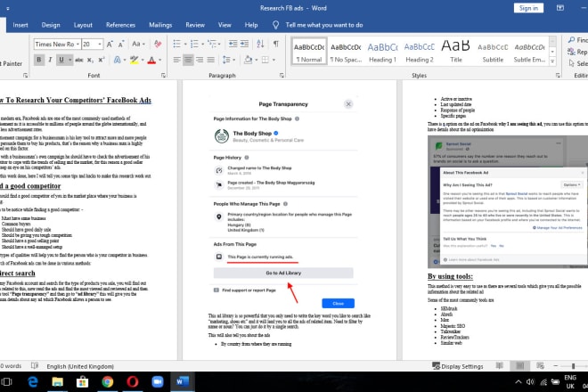Open References ribbon tab
The image size is (588, 392).
point(120,25)
